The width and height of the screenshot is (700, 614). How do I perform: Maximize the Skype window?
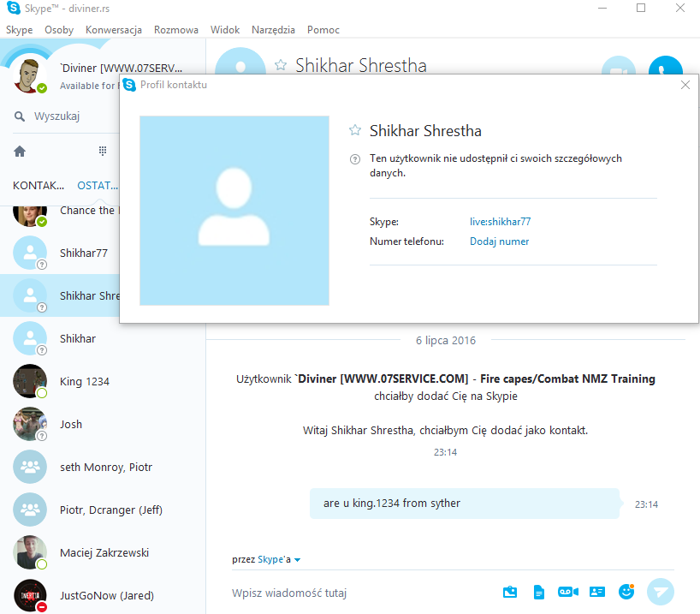[641, 8]
